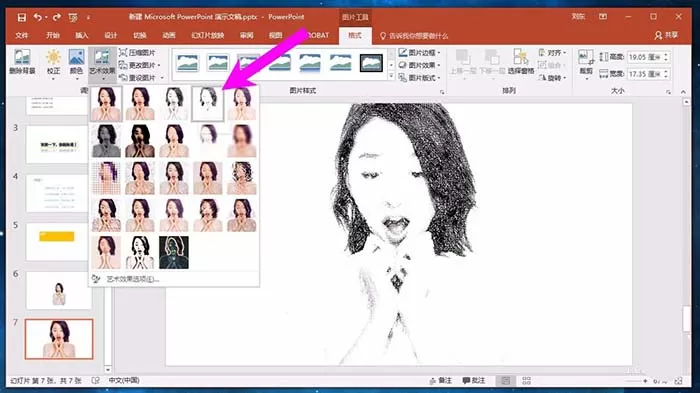Click the Undo arrow icon
The width and height of the screenshot is (700, 393).
[38, 17]
